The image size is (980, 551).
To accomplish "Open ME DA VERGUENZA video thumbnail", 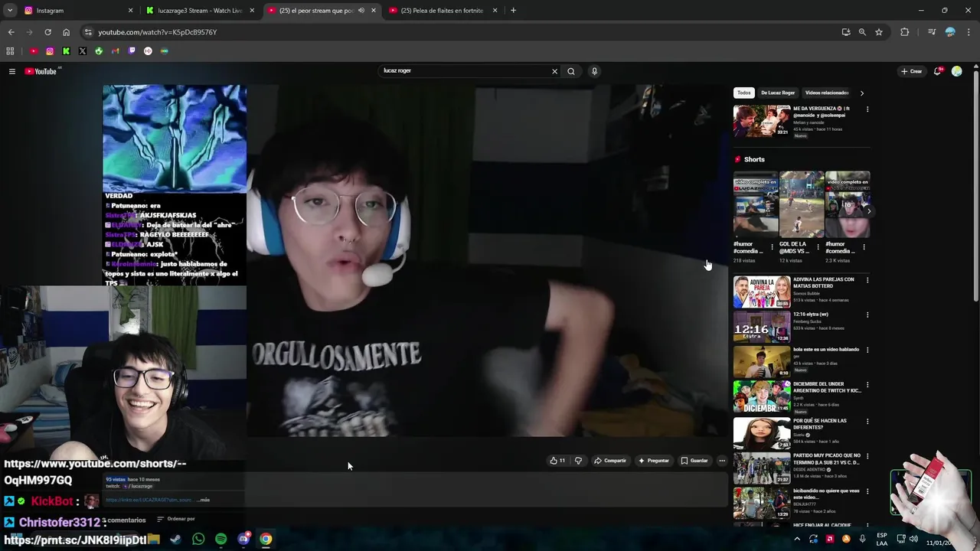I will point(762,121).
